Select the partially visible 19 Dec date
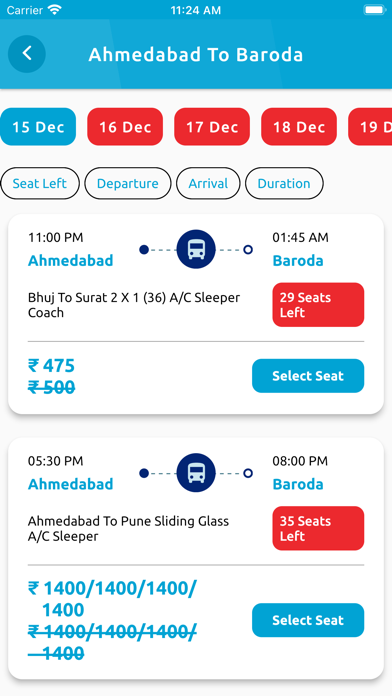 (x=370, y=127)
